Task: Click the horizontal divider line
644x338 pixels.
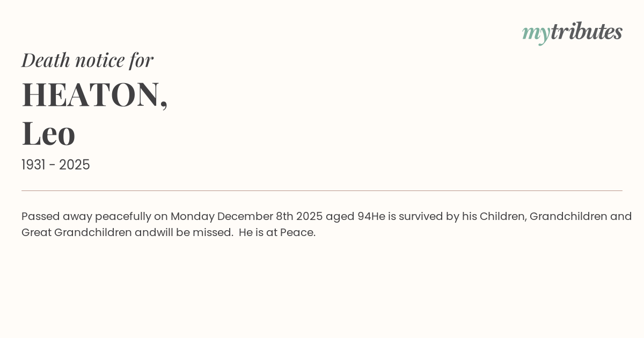Action: point(322,190)
